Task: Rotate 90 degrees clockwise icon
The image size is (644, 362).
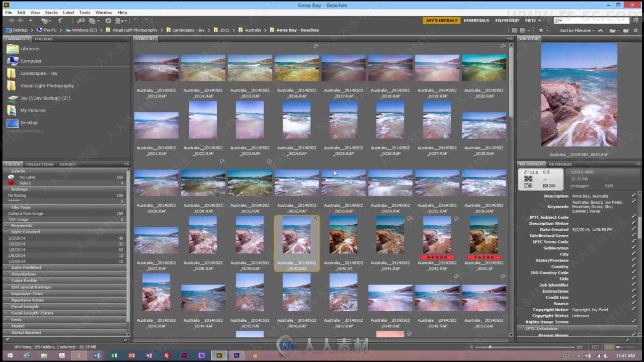Action: pos(145,20)
